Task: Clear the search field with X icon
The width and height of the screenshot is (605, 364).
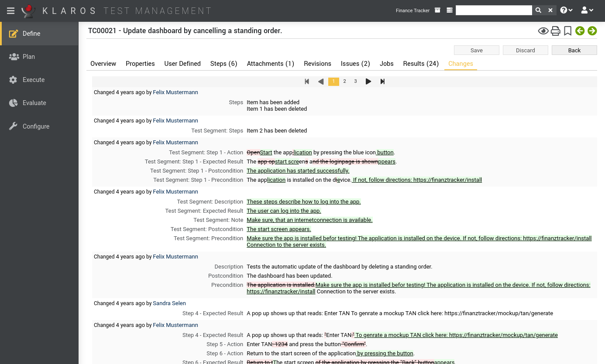Action: (x=550, y=10)
